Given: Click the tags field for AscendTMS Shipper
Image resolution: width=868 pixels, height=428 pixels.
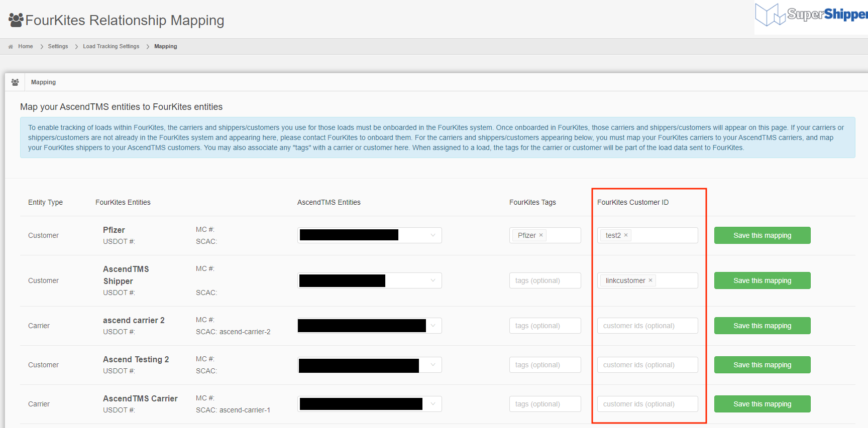Looking at the screenshot, I should (x=545, y=280).
